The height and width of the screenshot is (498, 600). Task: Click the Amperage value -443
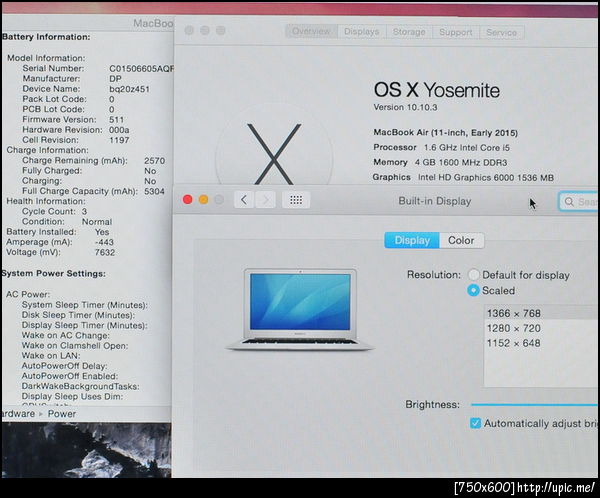(x=104, y=242)
